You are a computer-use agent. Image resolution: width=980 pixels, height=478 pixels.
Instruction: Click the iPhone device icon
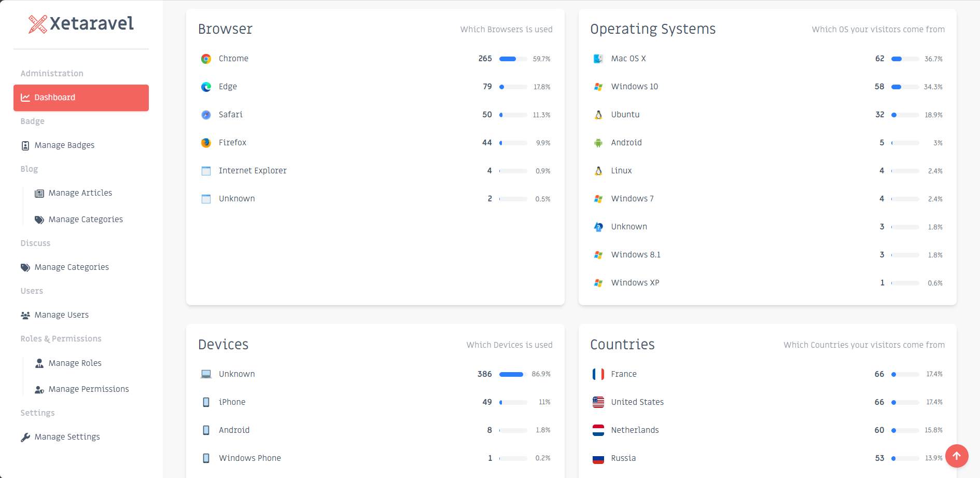click(x=206, y=401)
